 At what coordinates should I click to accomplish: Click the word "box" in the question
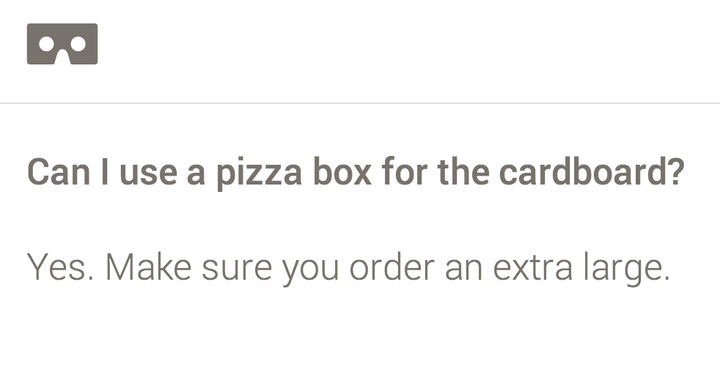[x=343, y=172]
